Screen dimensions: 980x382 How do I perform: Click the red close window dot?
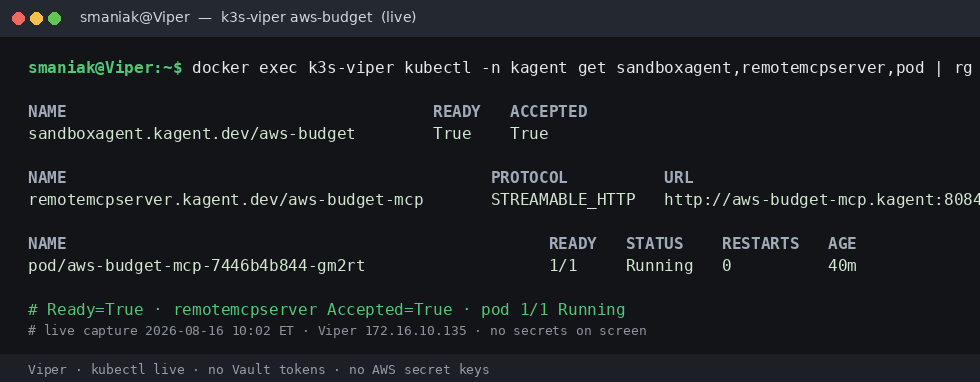pos(19,18)
